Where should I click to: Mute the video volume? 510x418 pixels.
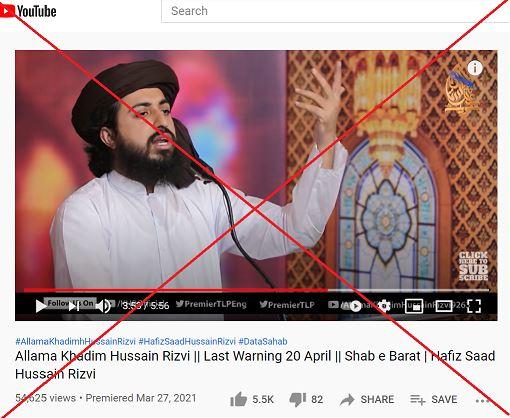click(103, 306)
